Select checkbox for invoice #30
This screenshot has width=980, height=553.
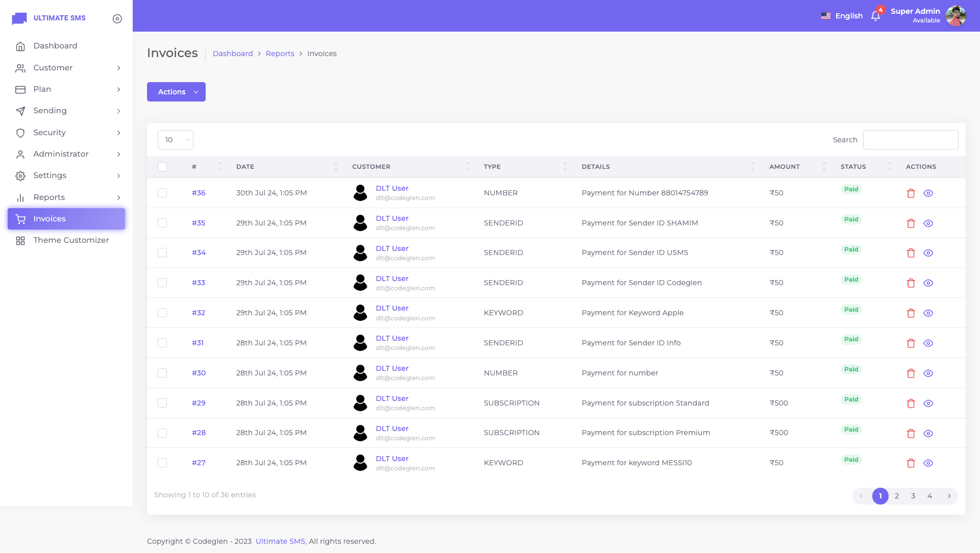click(x=162, y=373)
